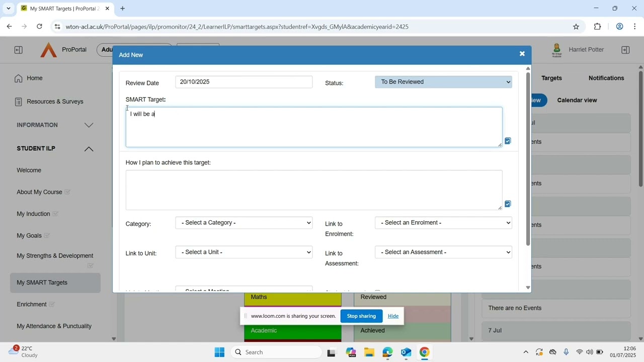This screenshot has height=362, width=644.
Task: View site information icon in address bar
Action: pyautogui.click(x=57, y=27)
